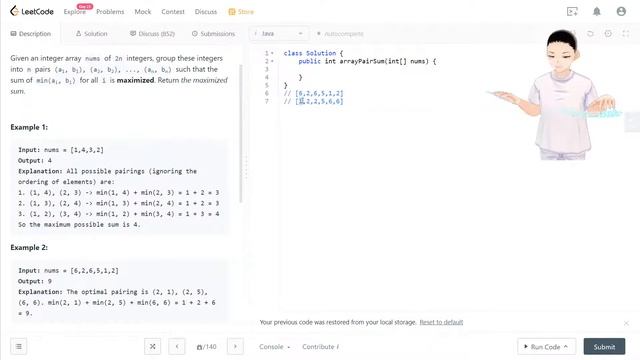Screen dimensions: 640x360
Task: Pick a random problem with shuffle icon
Action: point(152,347)
